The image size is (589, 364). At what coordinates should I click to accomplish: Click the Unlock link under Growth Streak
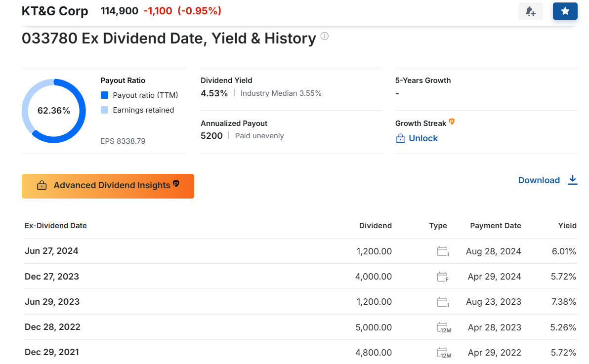click(x=423, y=138)
